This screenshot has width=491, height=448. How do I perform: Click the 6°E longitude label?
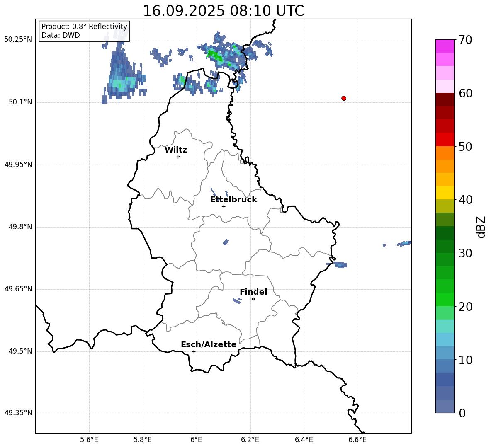coord(196,440)
